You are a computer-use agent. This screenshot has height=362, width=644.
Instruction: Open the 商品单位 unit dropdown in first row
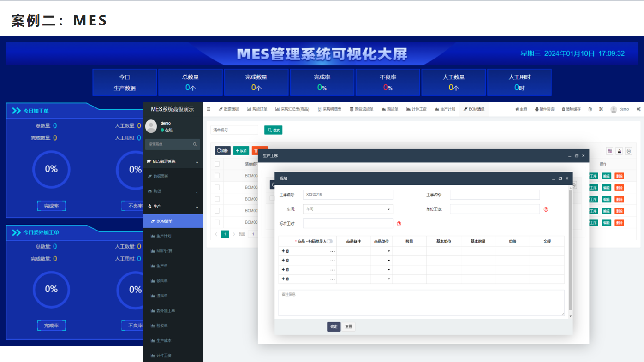389,251
